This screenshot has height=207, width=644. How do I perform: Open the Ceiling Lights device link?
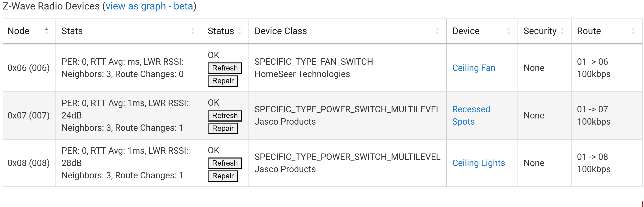[x=479, y=163]
